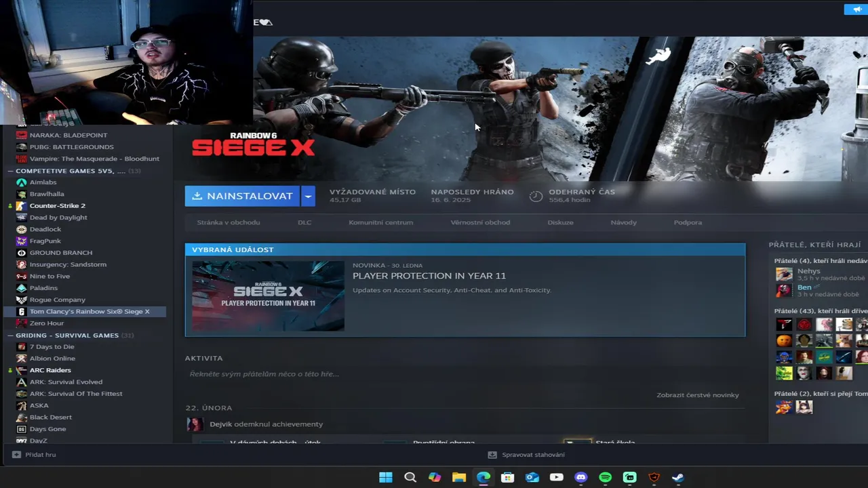Screen dimensions: 868x488
Task: Select Days Gone in library list
Action: [47, 429]
